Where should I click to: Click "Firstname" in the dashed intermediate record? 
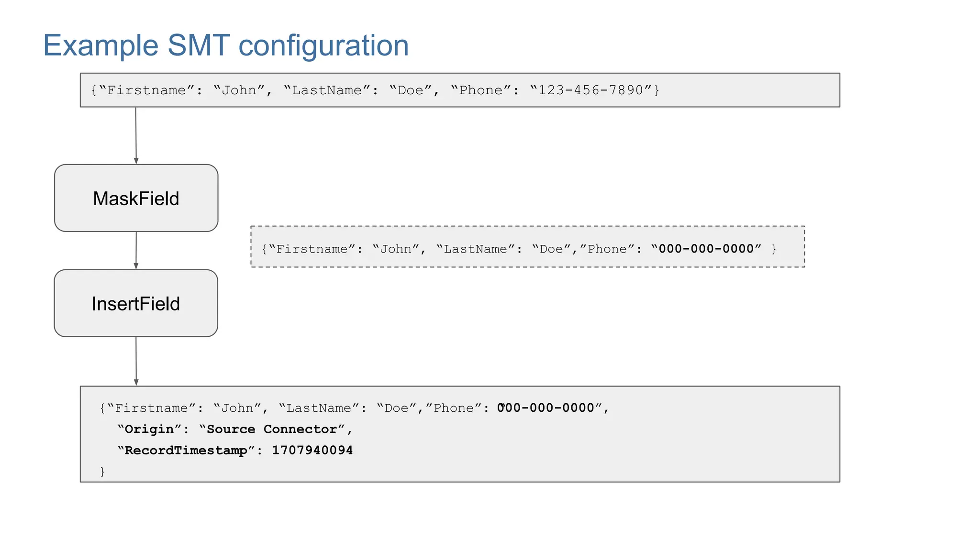pyautogui.click(x=312, y=249)
